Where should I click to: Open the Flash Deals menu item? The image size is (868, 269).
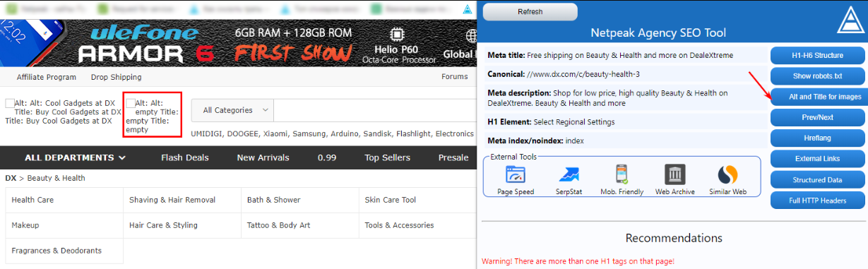click(x=184, y=157)
